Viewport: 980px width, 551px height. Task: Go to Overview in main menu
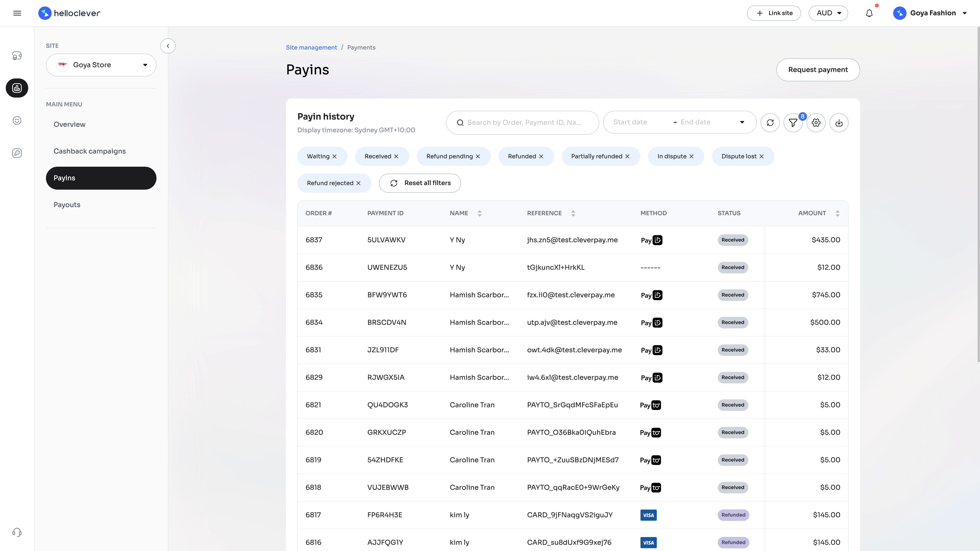(x=70, y=124)
